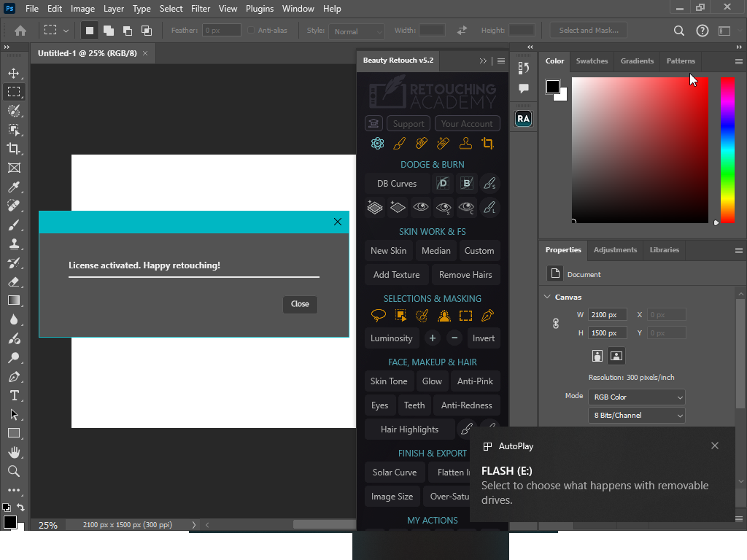Click the orange crop icon in Beauty Retouch
The height and width of the screenshot is (560, 747).
click(x=488, y=144)
